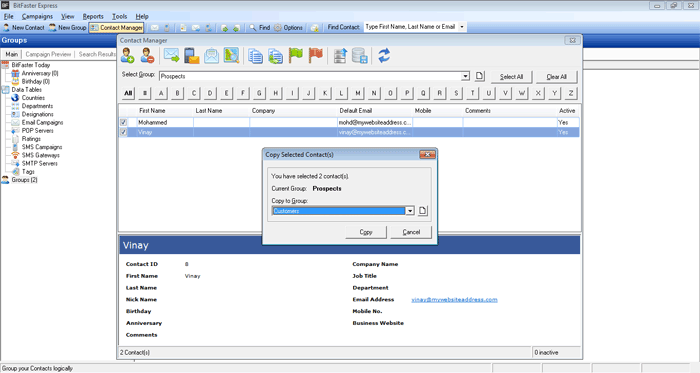Click the blue refresh arrows icon
Viewport: 700px width, 373px height.
[384, 56]
